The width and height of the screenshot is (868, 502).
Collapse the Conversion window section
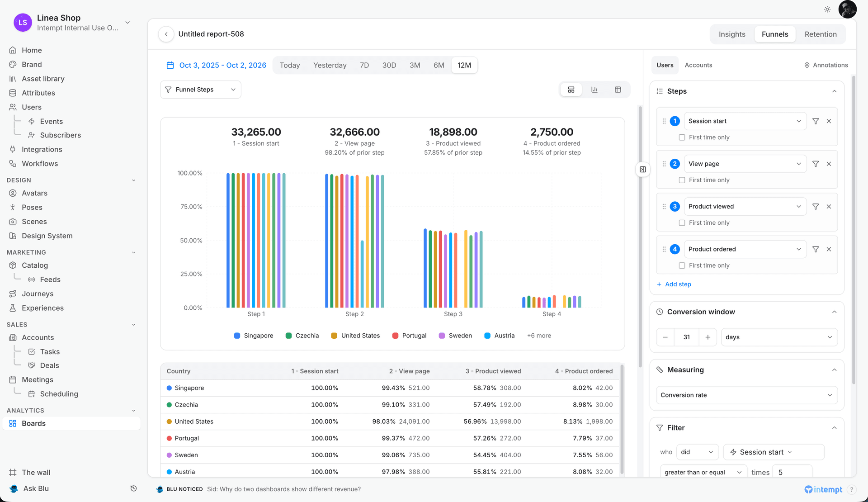click(835, 312)
